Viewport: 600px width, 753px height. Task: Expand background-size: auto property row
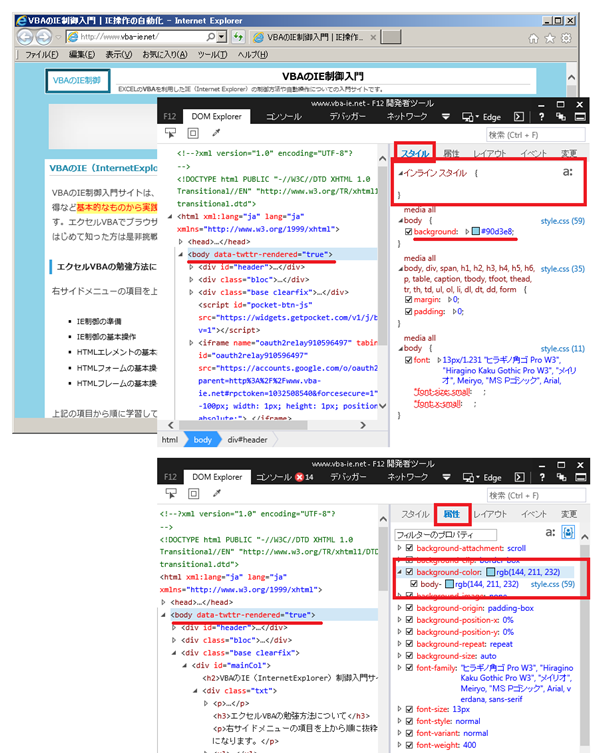[399, 656]
